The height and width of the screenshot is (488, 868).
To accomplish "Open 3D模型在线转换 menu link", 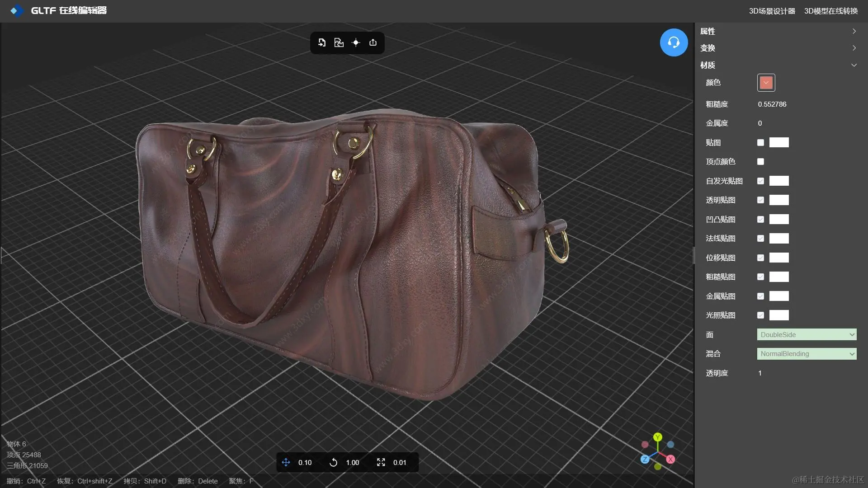I will click(830, 11).
